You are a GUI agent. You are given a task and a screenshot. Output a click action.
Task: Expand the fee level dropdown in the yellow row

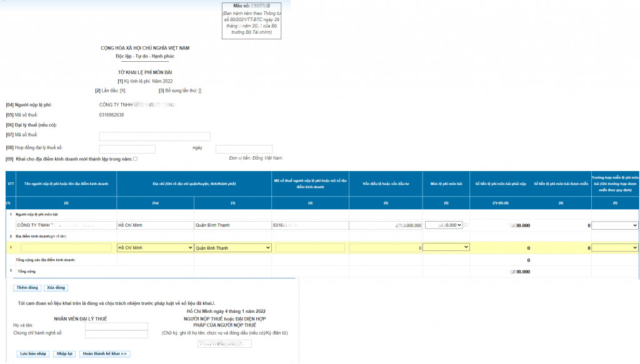(x=446, y=247)
